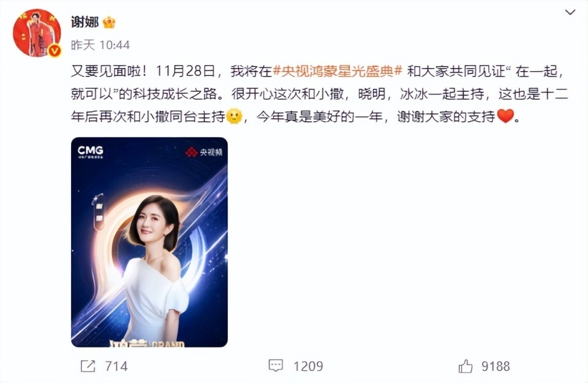The width and height of the screenshot is (588, 383).
Task: Open the post options chevron menu
Action: [x=570, y=12]
